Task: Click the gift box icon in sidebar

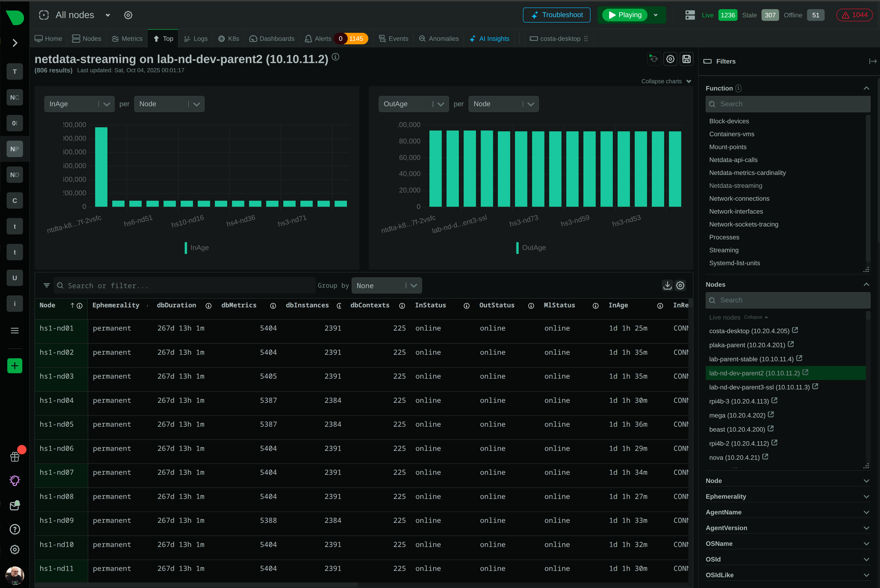Action: (15, 456)
